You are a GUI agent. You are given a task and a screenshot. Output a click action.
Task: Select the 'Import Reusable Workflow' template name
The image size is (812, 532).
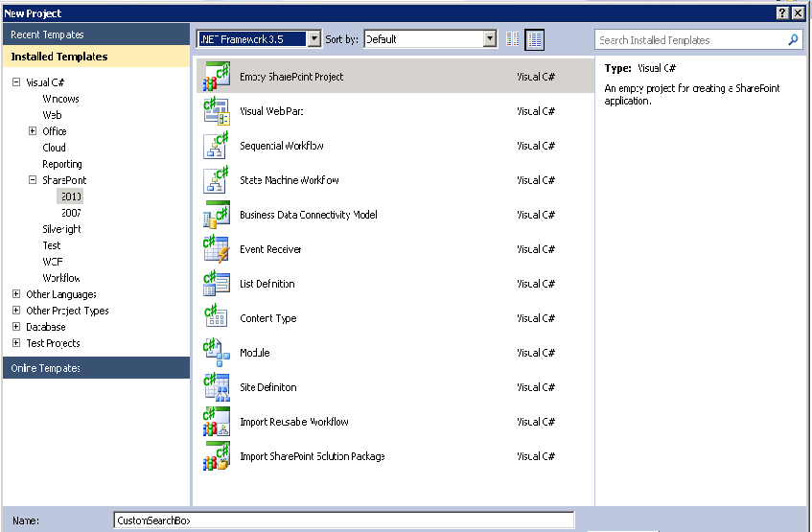click(294, 422)
